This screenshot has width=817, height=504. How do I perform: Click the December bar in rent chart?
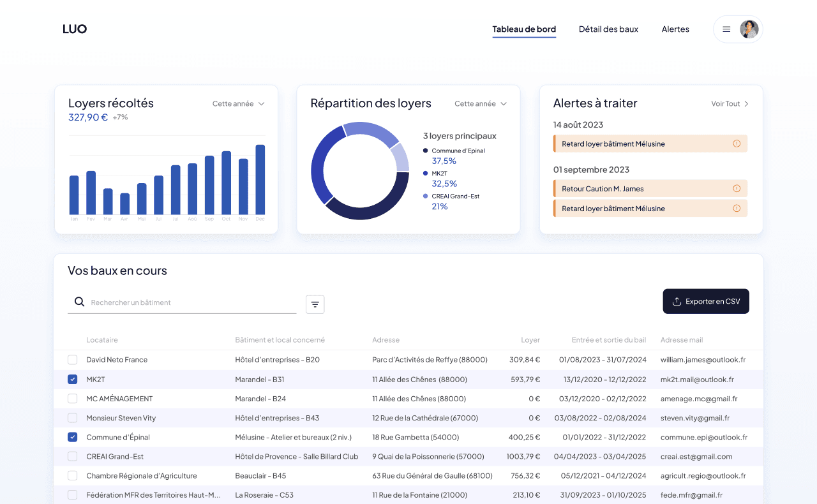260,179
